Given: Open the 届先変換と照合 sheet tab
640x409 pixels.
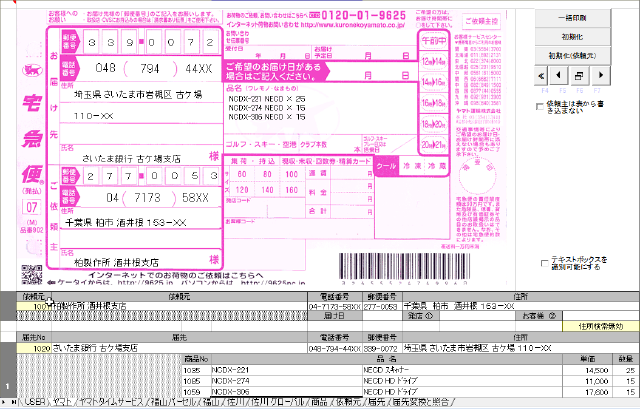Looking at the screenshot, I should click(420, 402).
